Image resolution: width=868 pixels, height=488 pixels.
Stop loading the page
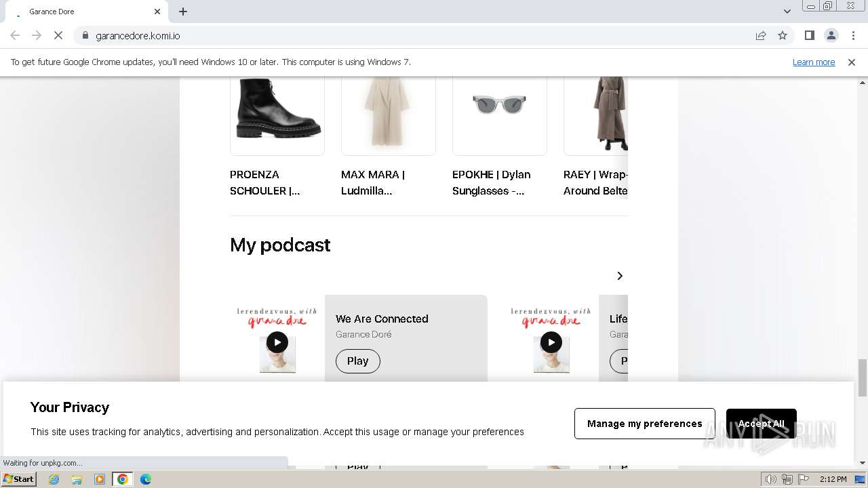(x=58, y=35)
